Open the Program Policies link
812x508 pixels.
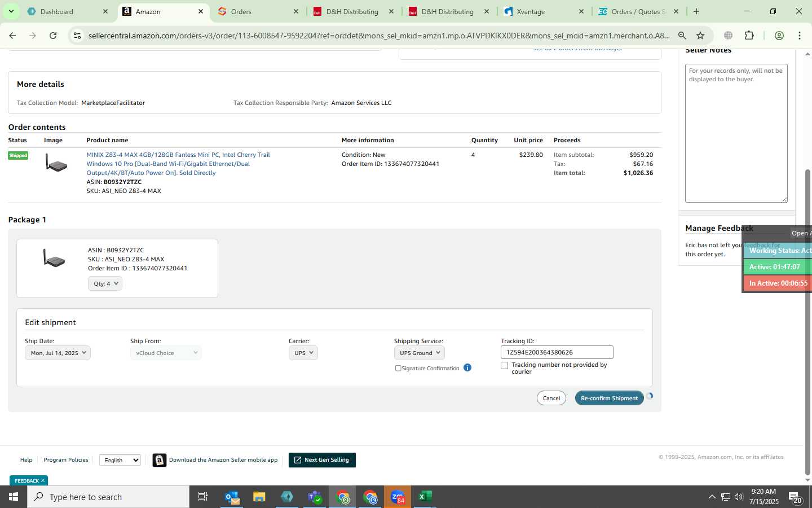[66, 460]
